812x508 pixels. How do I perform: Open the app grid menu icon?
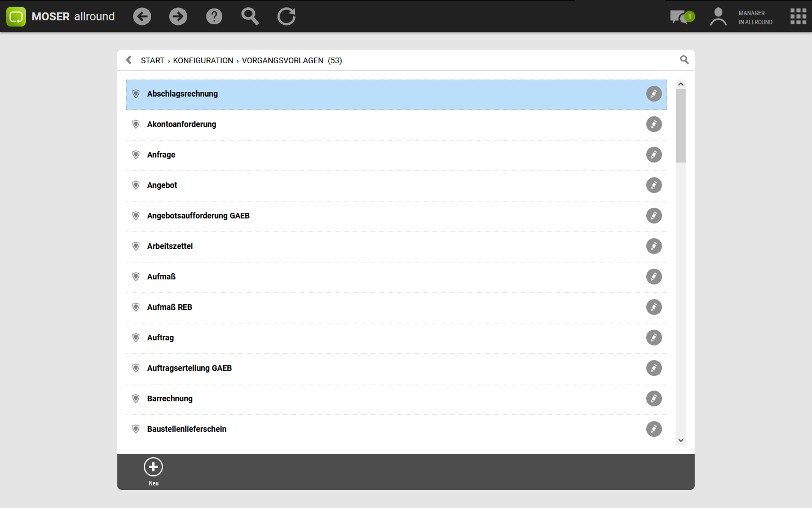coord(798,16)
